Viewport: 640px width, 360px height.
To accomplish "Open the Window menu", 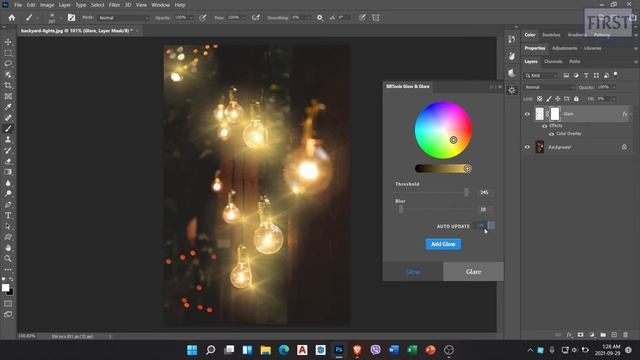I will pos(160,5).
